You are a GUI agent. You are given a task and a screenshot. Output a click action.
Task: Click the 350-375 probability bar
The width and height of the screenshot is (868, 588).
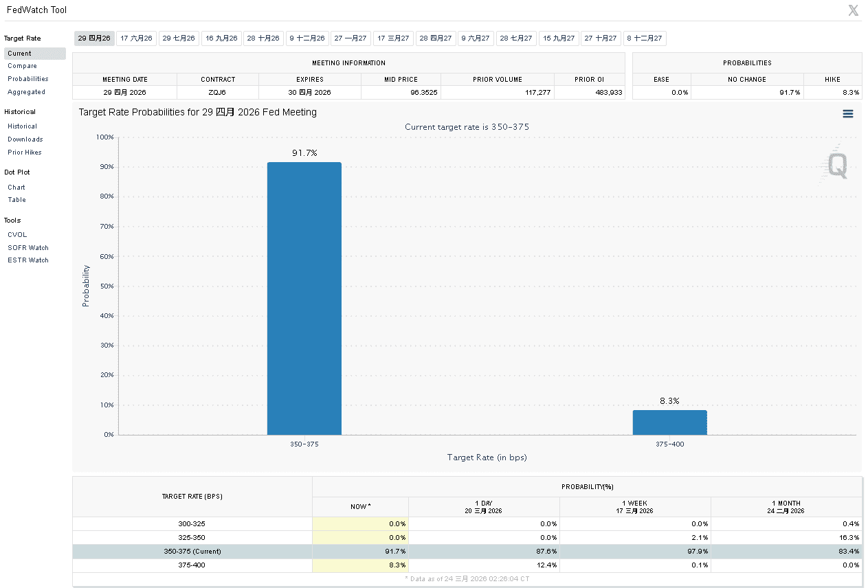pos(304,298)
